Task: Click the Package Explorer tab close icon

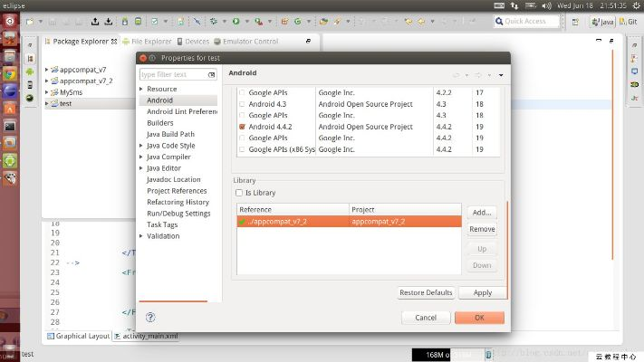Action: tap(114, 41)
